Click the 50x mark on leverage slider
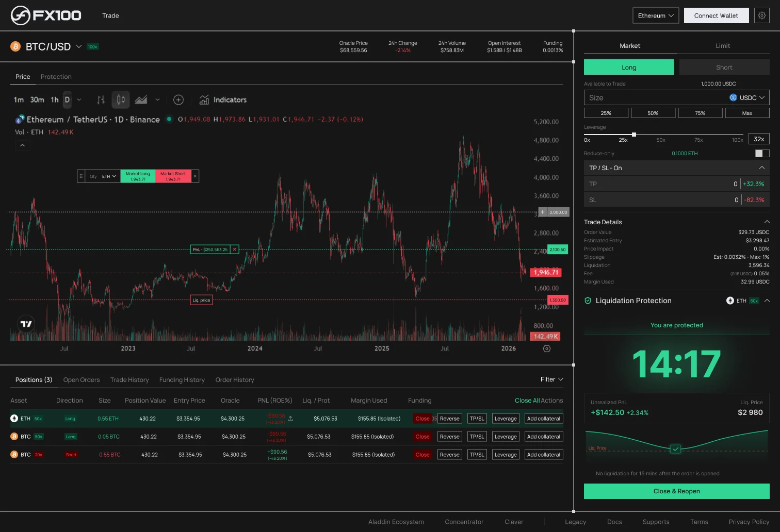Screen dimensions: 780x532 tap(661, 140)
